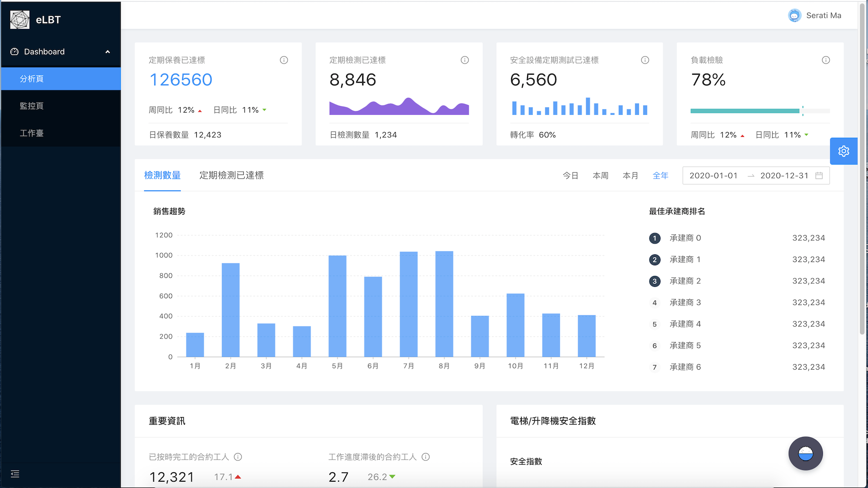Image resolution: width=868 pixels, height=488 pixels.
Task: Click the eLBT logo icon
Action: pos(20,20)
